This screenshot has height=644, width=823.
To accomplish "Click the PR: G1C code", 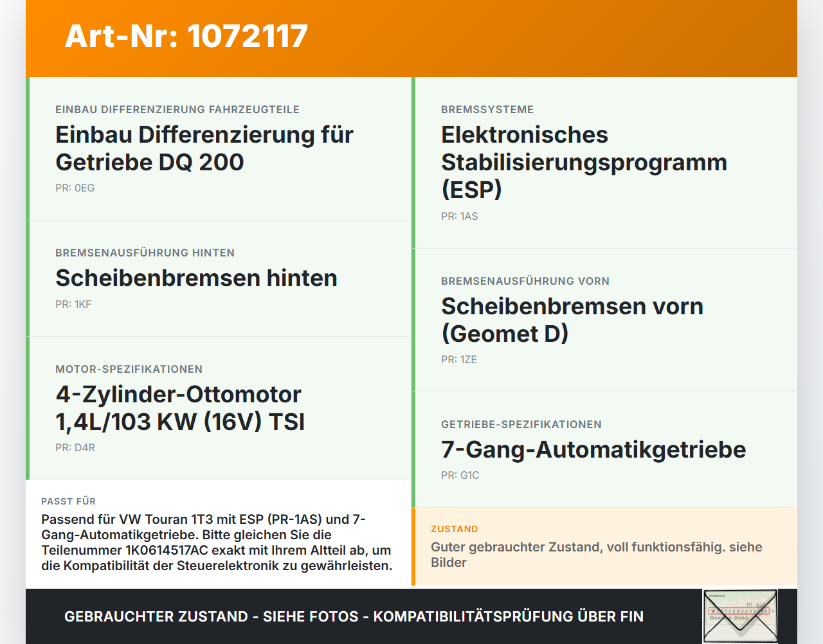I will (x=460, y=475).
